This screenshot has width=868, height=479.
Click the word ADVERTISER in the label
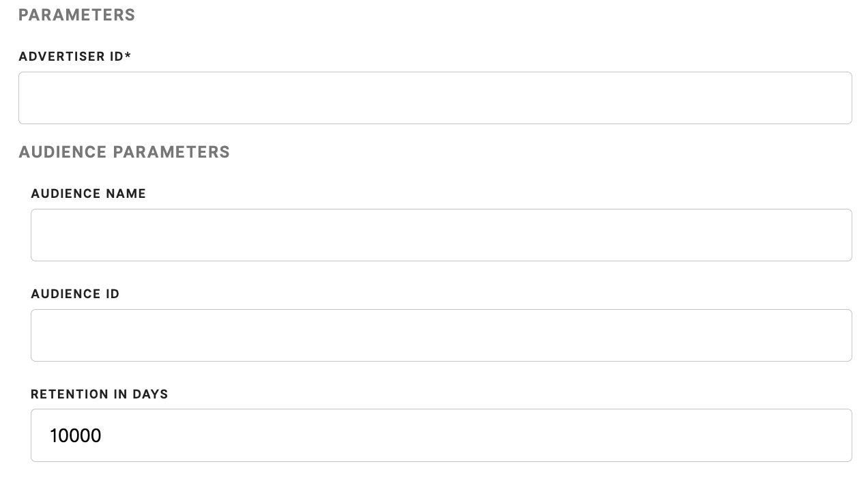click(61, 57)
